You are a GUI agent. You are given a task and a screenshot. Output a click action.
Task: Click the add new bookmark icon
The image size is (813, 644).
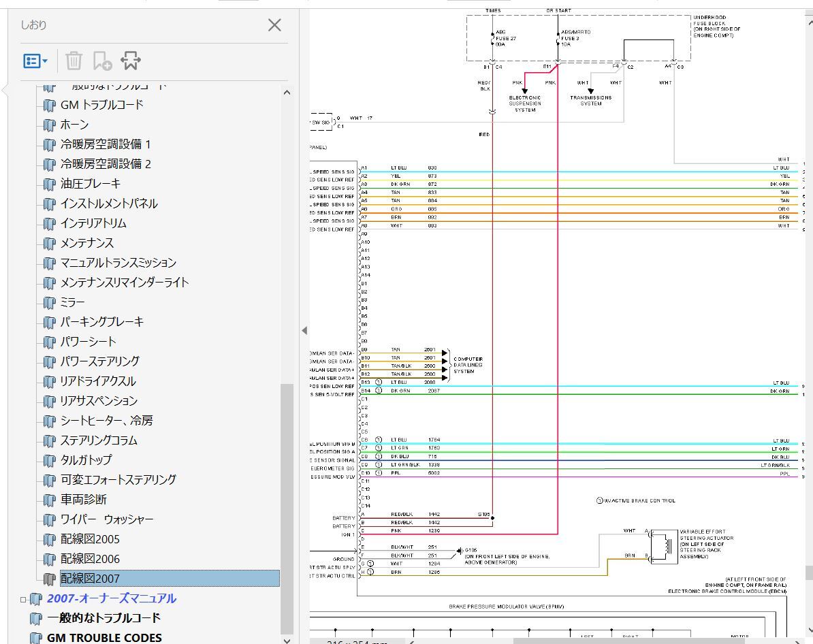[102, 61]
